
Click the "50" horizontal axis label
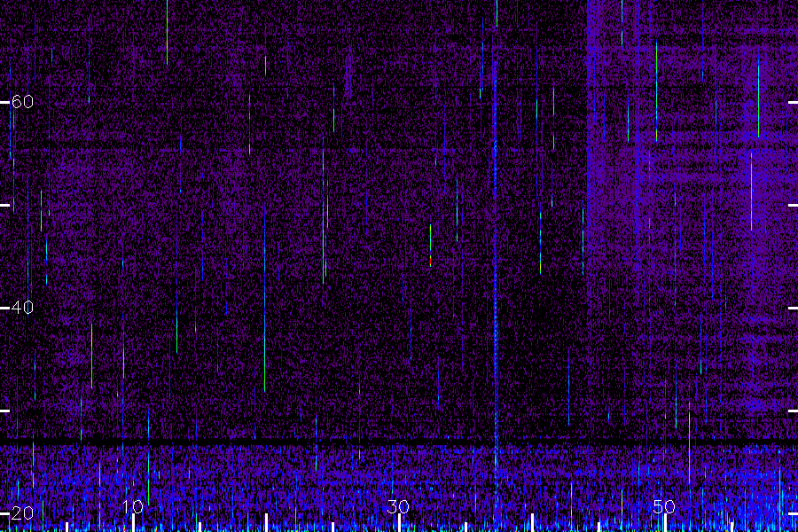[664, 506]
